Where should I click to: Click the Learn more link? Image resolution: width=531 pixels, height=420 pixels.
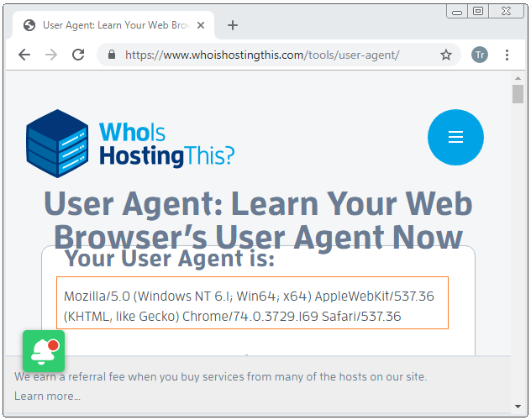click(47, 396)
